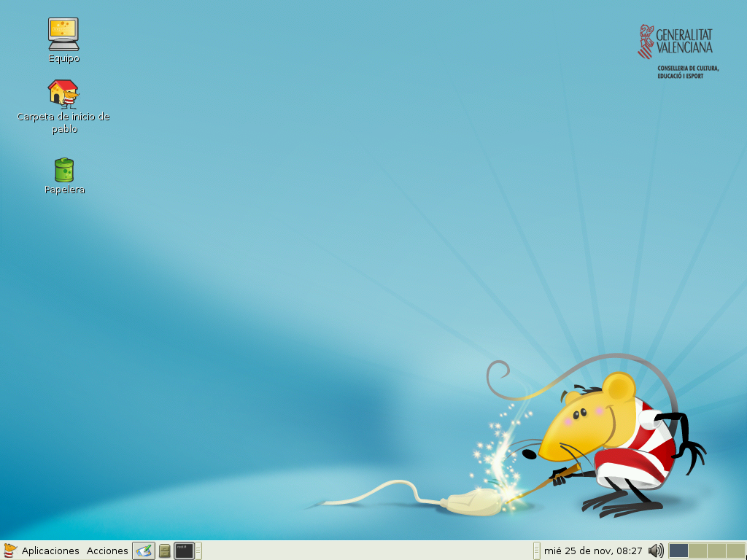The height and width of the screenshot is (560, 747).
Task: Open the Aplicaciones menu
Action: [x=50, y=551]
